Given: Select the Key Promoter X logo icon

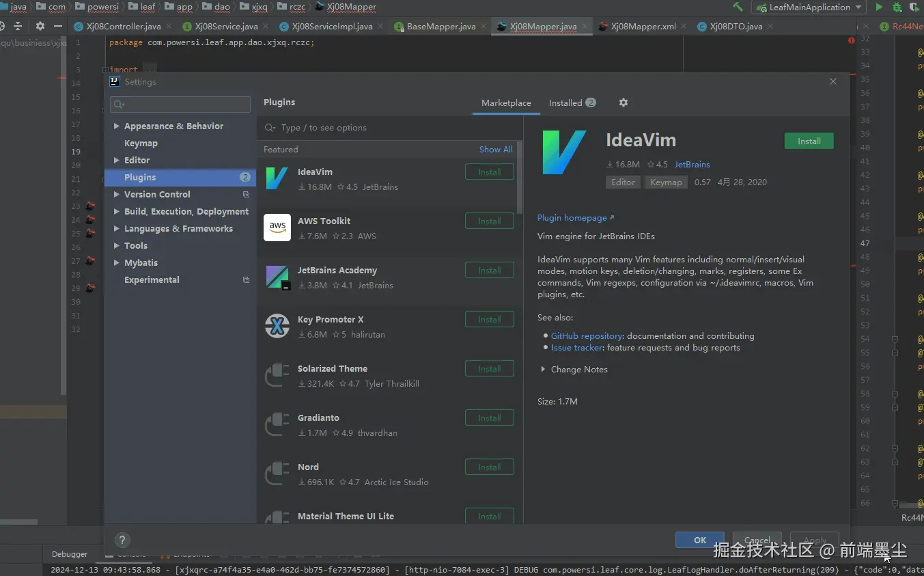Looking at the screenshot, I should click(277, 326).
